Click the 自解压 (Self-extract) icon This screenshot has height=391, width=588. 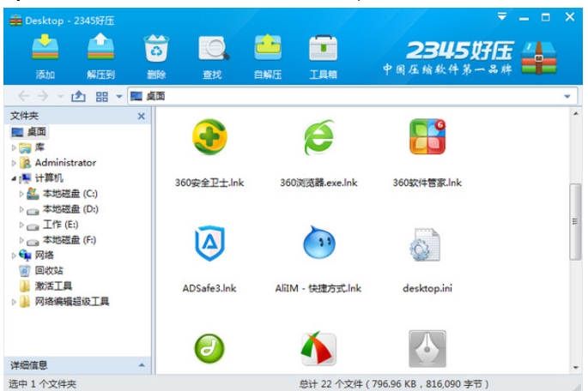tap(268, 47)
